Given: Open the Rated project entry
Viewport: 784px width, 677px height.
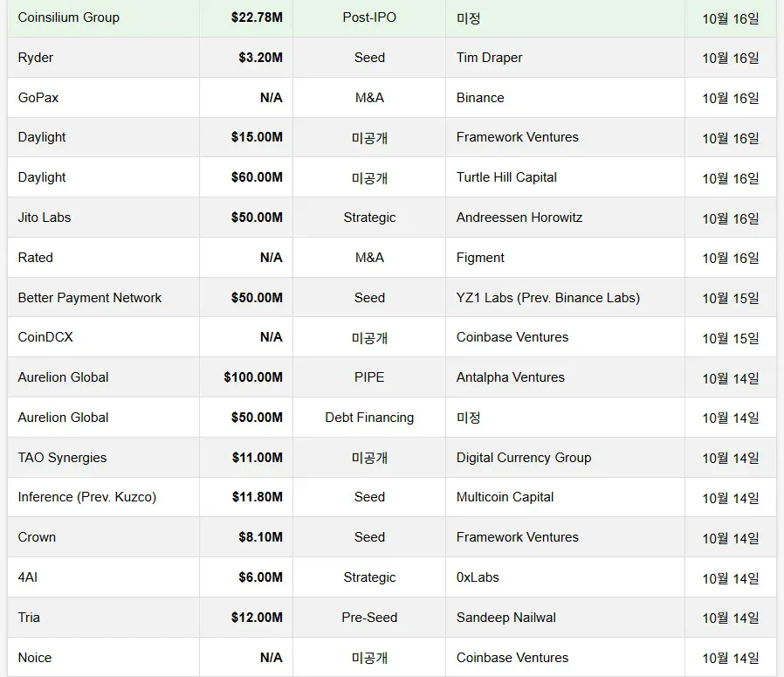Looking at the screenshot, I should (x=36, y=258).
